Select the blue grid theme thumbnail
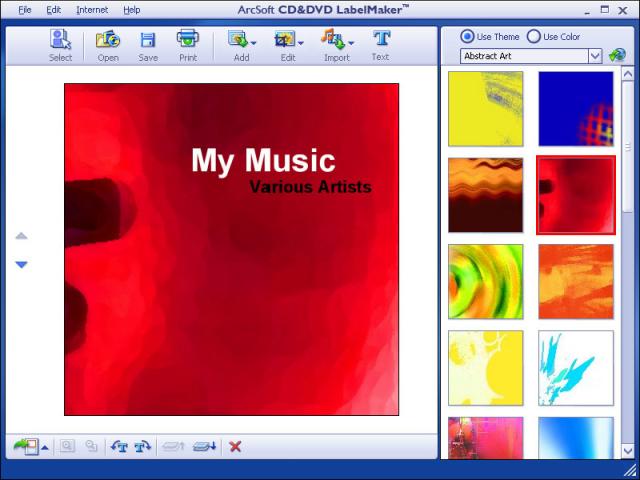640x480 pixels. point(576,109)
